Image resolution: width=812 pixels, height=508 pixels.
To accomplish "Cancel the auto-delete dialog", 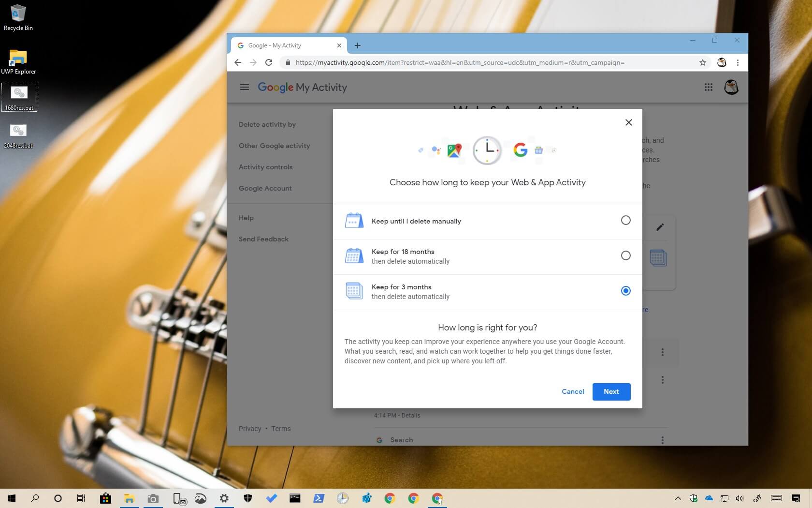I will [573, 391].
